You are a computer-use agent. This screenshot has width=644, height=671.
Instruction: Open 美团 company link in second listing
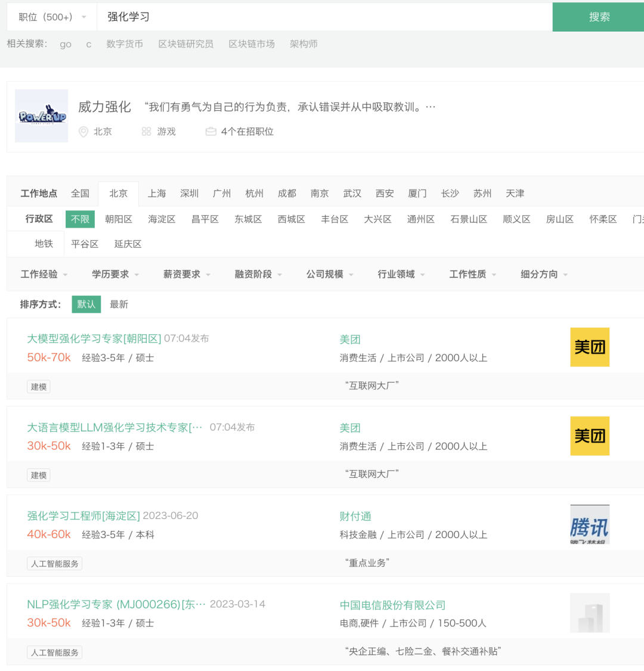coord(350,428)
